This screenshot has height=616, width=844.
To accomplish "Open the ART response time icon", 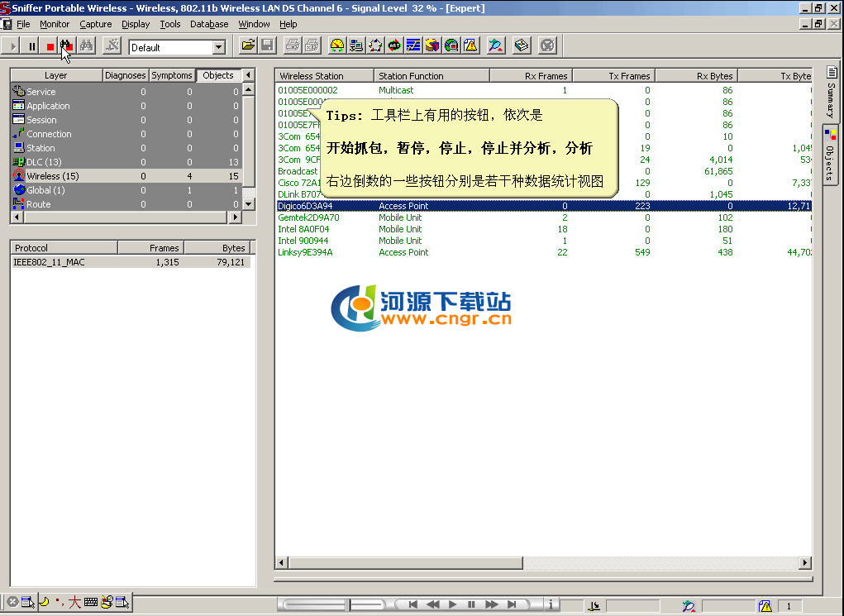I will tap(394, 46).
